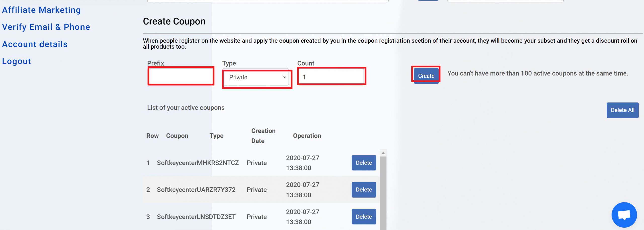Click Private type in row 1
Viewport: 644px width, 230px height.
[257, 163]
